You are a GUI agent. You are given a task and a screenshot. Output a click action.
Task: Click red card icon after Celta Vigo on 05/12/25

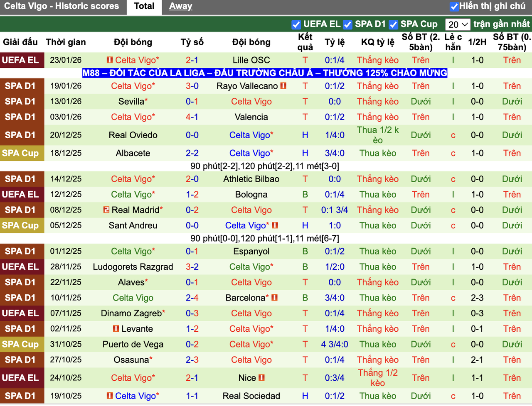click(x=275, y=225)
